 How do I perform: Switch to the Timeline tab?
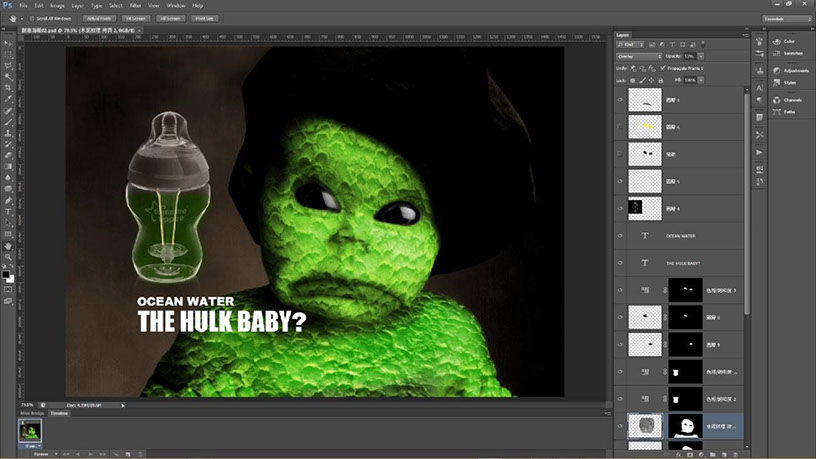[59, 412]
